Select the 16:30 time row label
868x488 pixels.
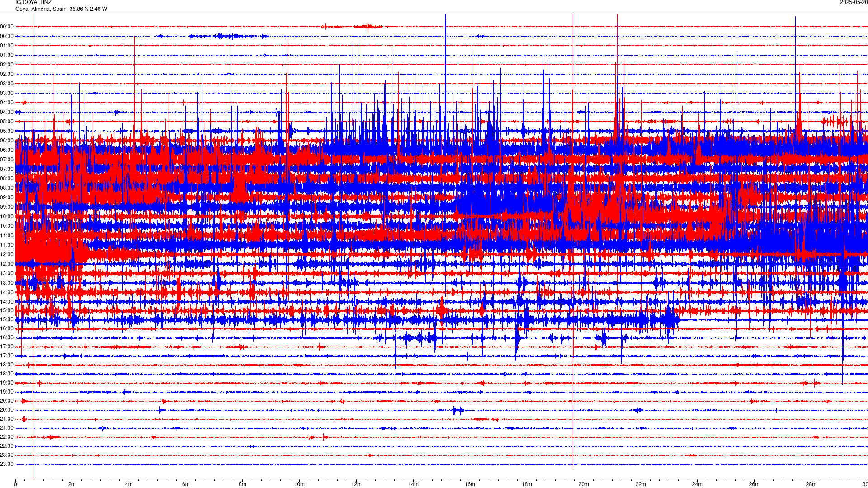tap(7, 338)
